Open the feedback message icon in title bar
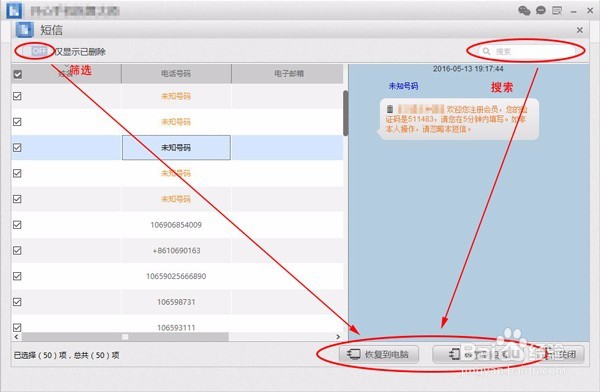The width and height of the screenshot is (600, 392). (557, 10)
